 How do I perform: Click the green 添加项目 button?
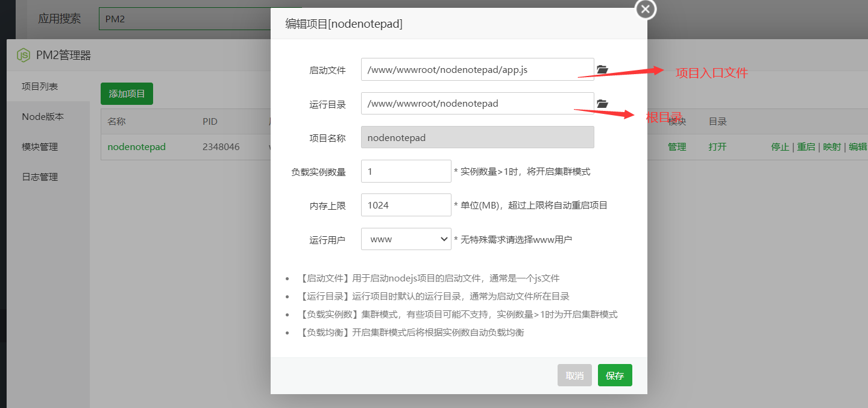(127, 94)
